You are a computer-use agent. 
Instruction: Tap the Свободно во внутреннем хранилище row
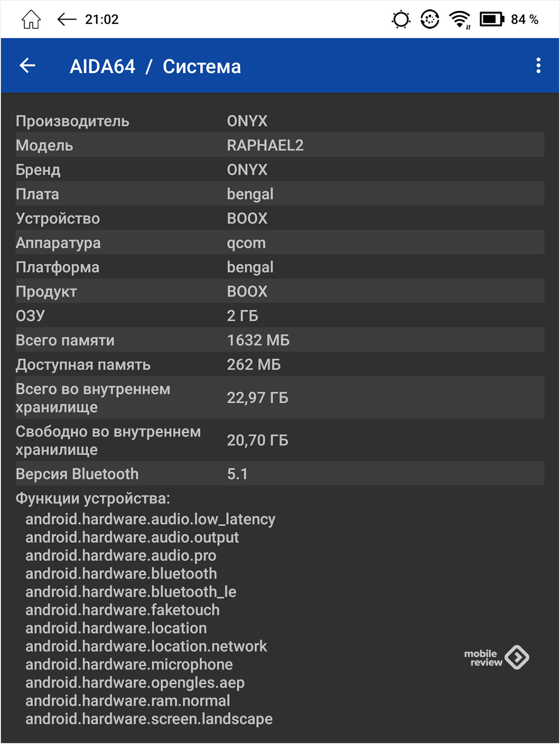[279, 440]
